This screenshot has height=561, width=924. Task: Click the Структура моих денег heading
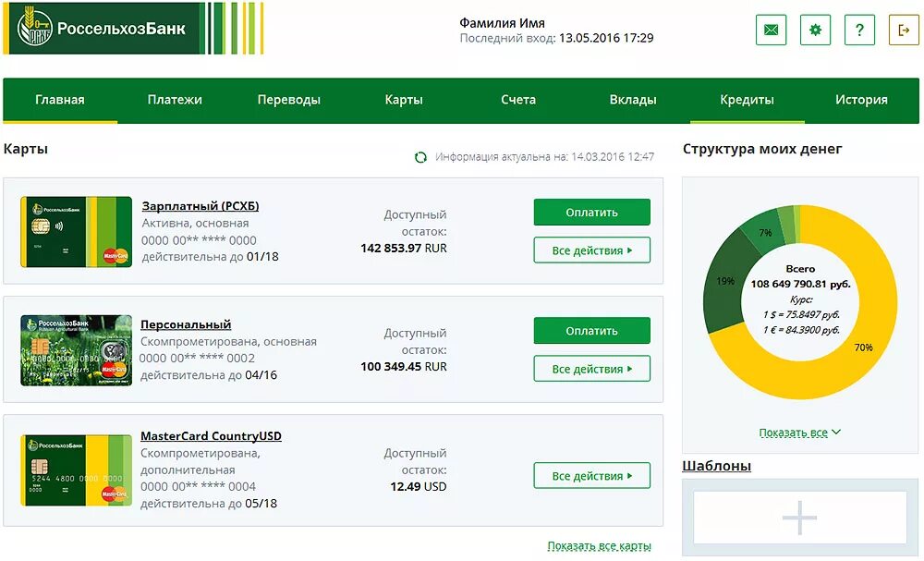(762, 149)
